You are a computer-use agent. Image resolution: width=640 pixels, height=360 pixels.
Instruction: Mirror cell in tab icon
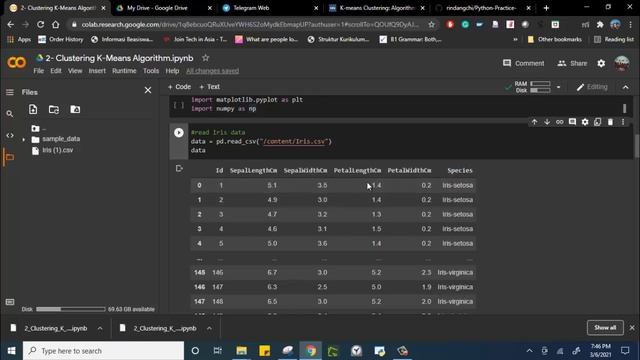point(598,122)
